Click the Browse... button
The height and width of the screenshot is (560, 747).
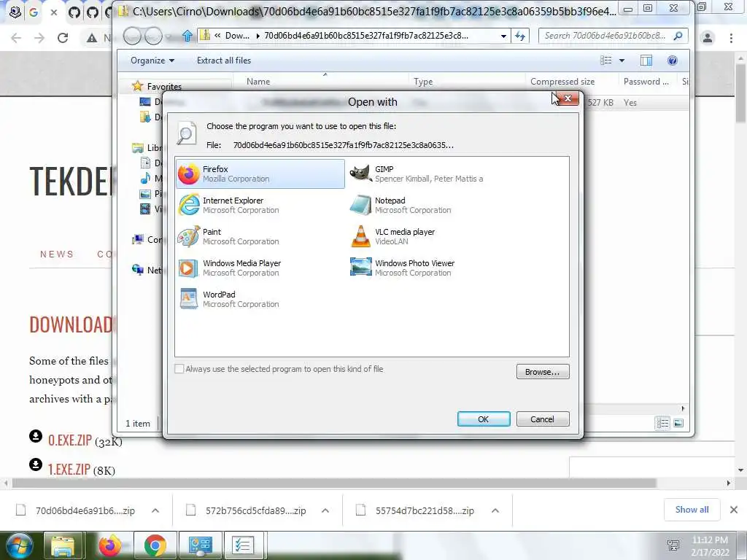pyautogui.click(x=543, y=372)
